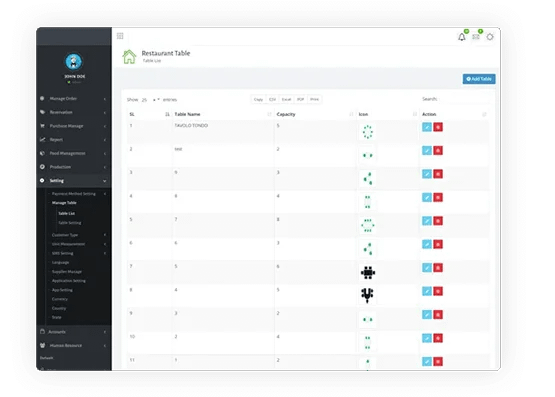Open the Language setting
555x397 pixels.
(x=61, y=262)
